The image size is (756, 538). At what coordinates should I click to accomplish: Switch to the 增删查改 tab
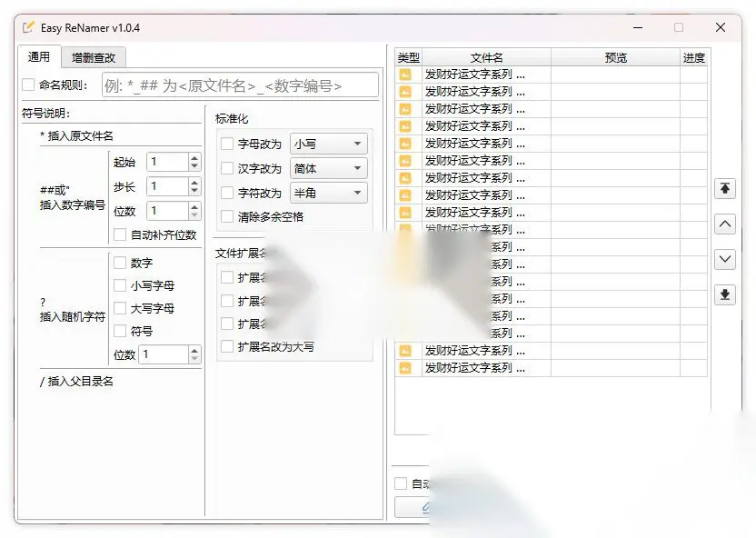point(94,58)
